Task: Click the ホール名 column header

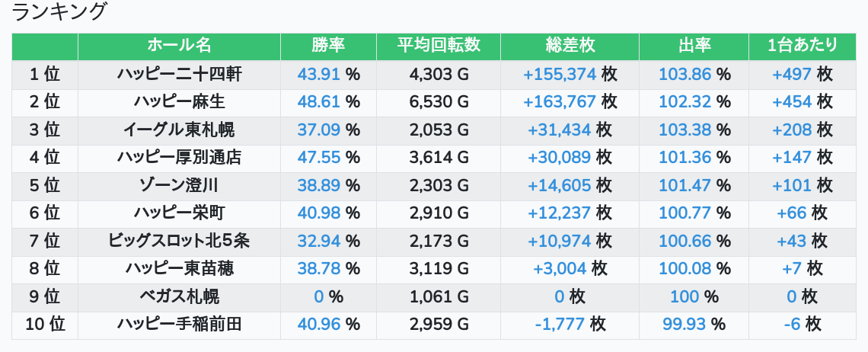Action: coord(179,46)
